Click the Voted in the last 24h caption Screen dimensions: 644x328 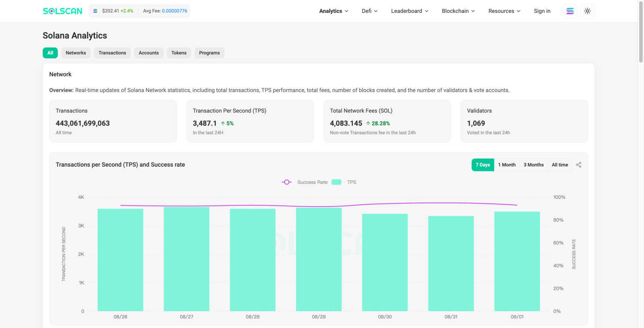point(488,133)
